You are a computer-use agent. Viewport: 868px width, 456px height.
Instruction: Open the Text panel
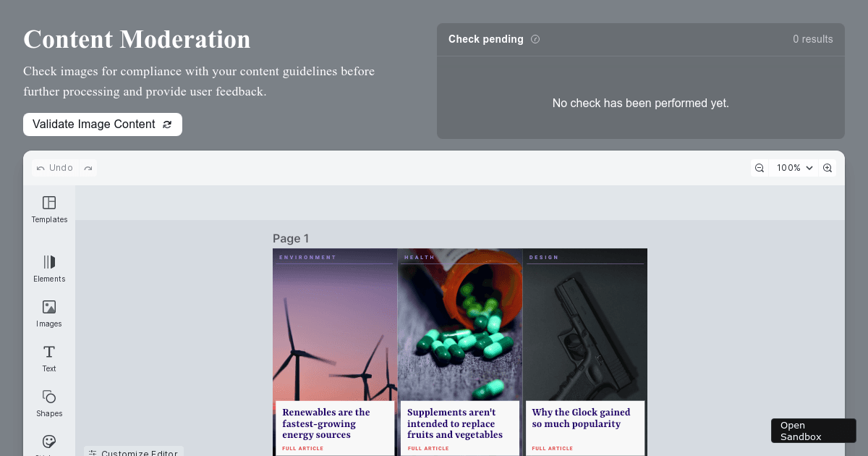click(x=48, y=358)
